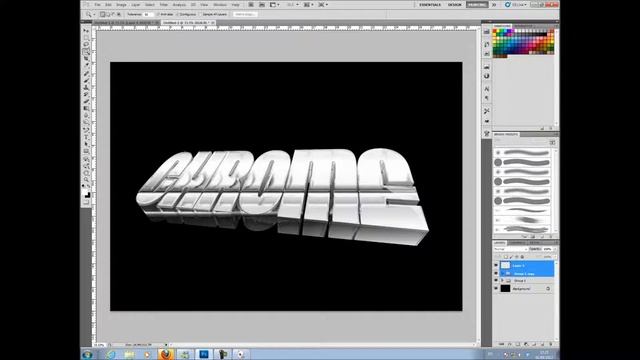Screen dimensions: 640x360
Task: Choose the Subtract from Selection mode icon
Action: pos(113,14)
